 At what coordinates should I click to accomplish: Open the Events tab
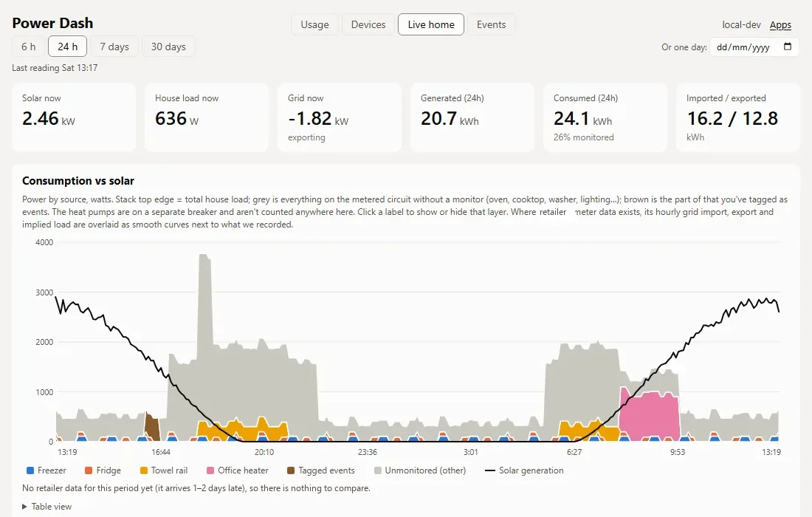coord(492,24)
